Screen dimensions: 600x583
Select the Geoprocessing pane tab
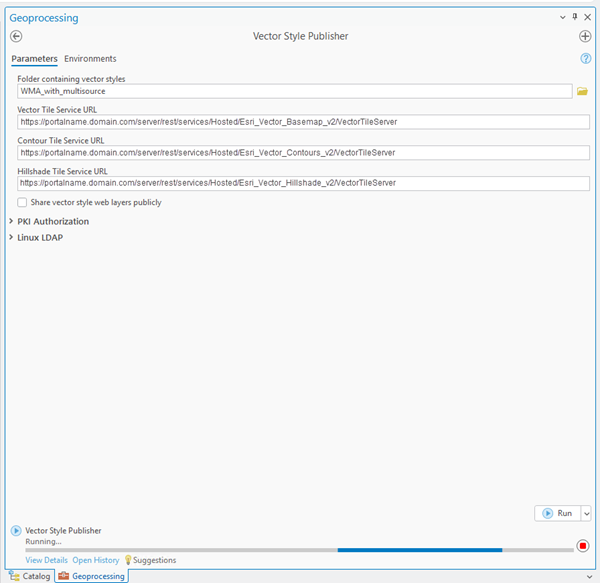pyautogui.click(x=91, y=576)
